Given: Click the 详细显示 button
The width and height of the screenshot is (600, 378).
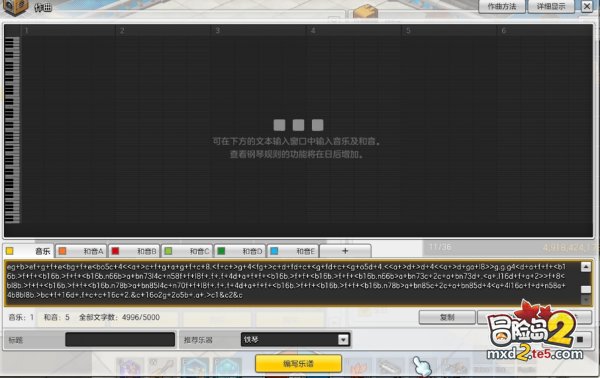Looking at the screenshot, I should 551,7.
